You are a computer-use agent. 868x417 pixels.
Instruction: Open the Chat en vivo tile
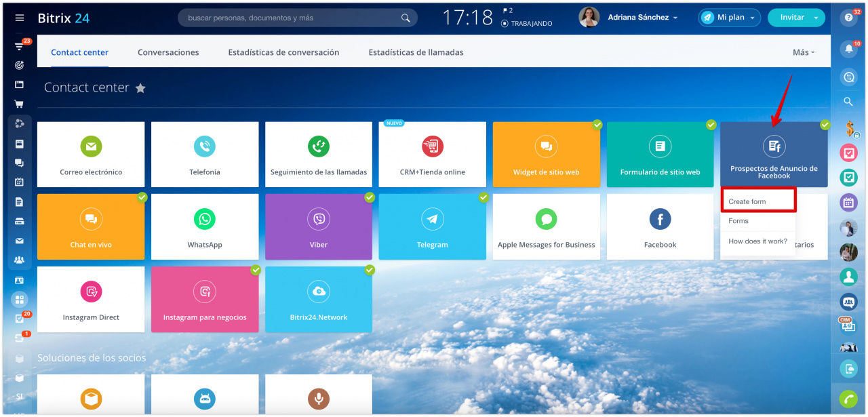(91, 226)
